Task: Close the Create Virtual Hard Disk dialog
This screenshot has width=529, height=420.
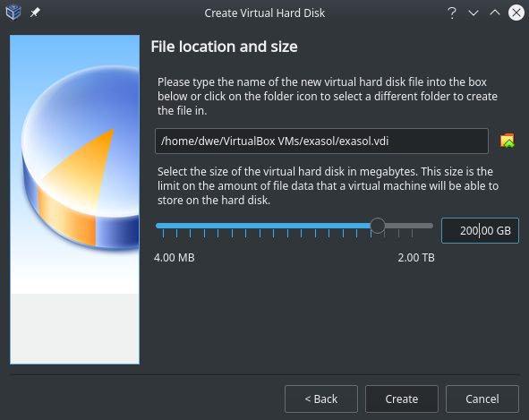Action: tap(516, 13)
